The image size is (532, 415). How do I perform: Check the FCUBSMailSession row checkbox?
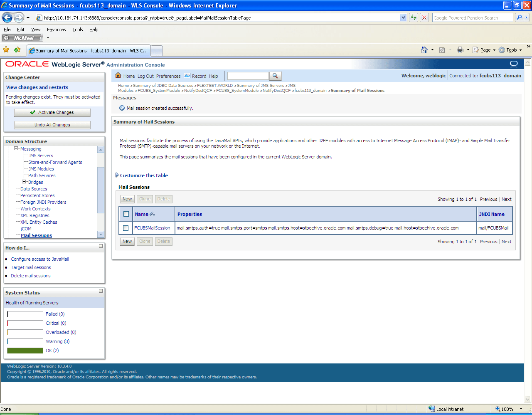point(126,228)
